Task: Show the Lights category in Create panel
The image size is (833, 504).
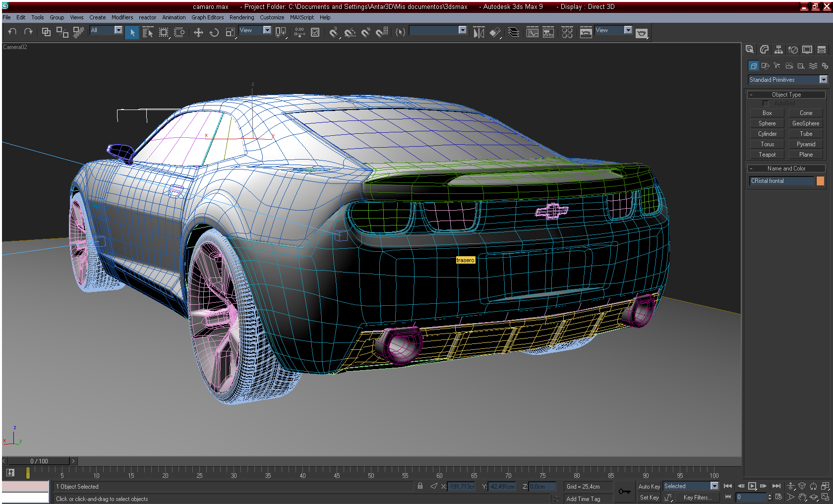Action: [777, 66]
